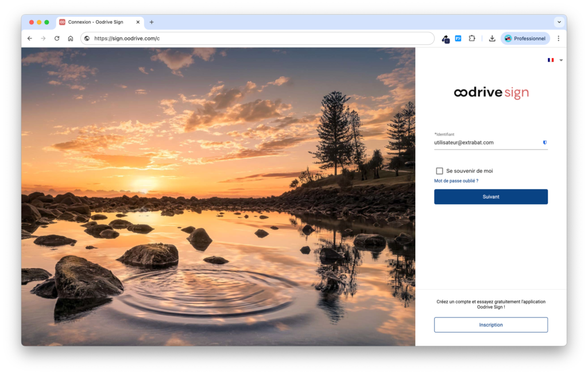The image size is (588, 374).
Task: Open the Extensions puzzle icon
Action: tap(472, 38)
